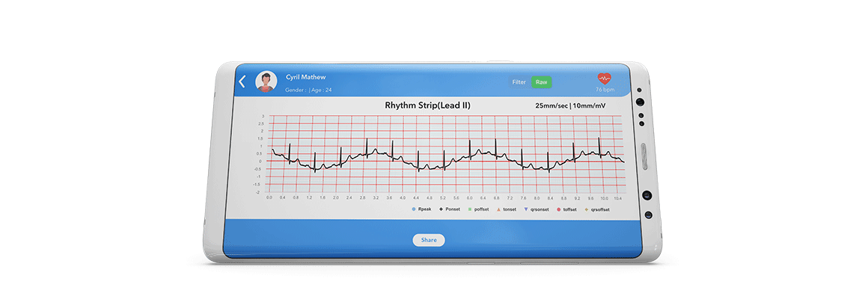Tap the 76 bpm reading

tap(605, 90)
